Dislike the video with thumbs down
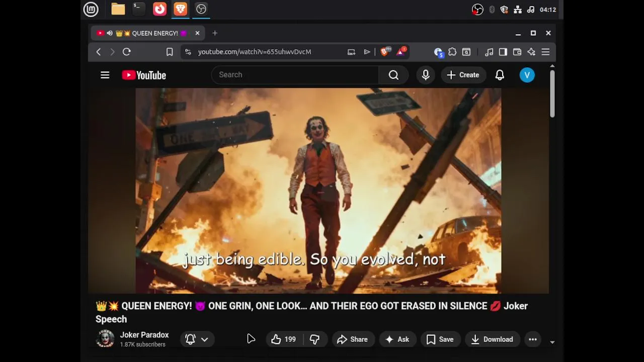 pyautogui.click(x=315, y=339)
